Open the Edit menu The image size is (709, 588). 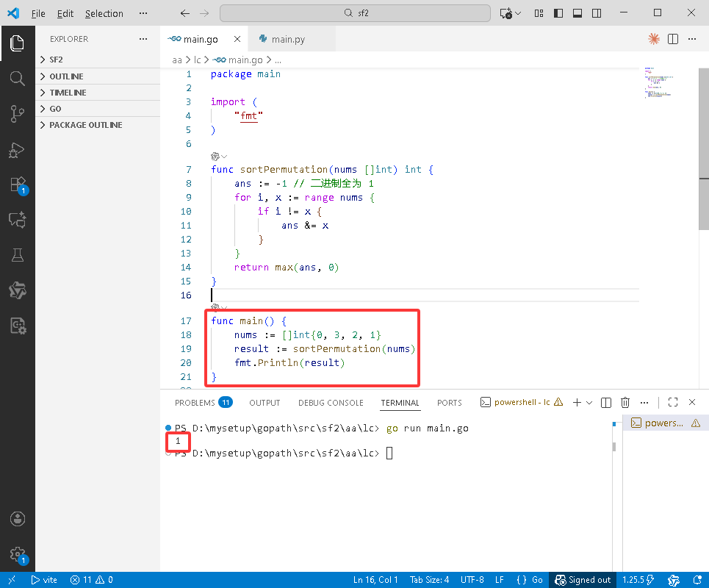coord(65,13)
